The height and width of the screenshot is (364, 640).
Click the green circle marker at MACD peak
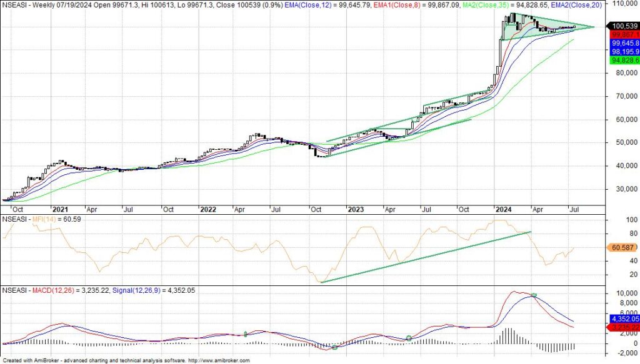(x=534, y=295)
